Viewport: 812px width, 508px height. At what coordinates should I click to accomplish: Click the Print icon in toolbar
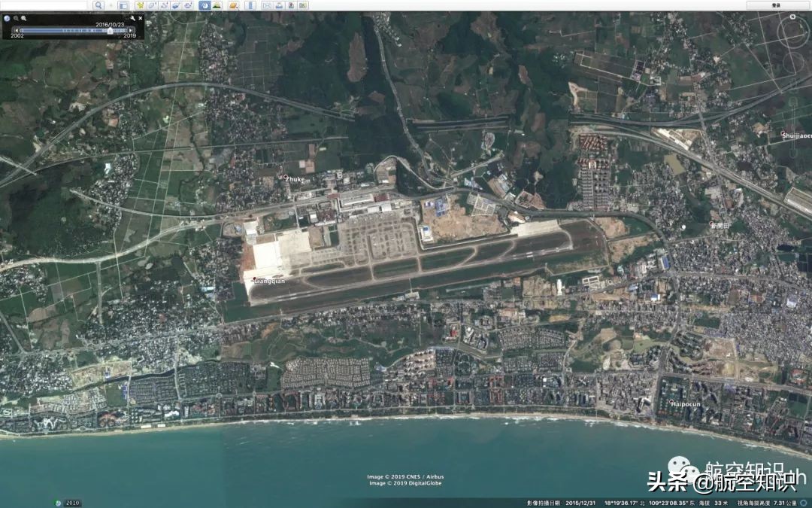[279, 5]
